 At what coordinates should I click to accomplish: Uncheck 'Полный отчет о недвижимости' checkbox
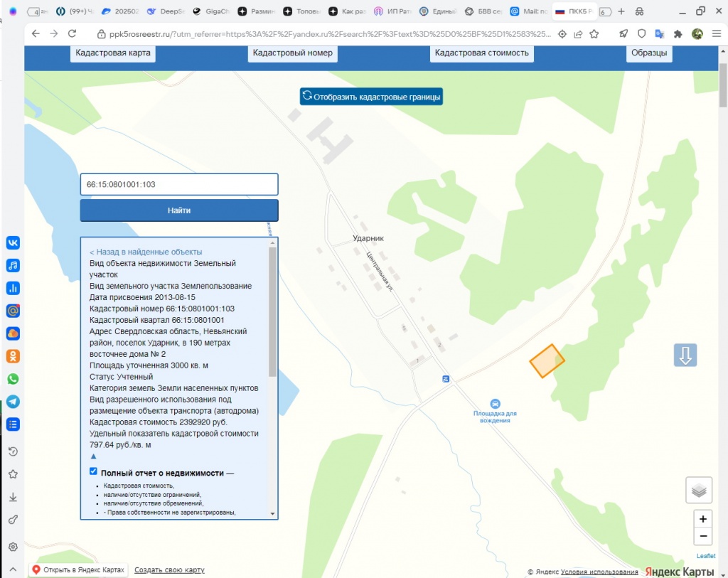(x=93, y=471)
